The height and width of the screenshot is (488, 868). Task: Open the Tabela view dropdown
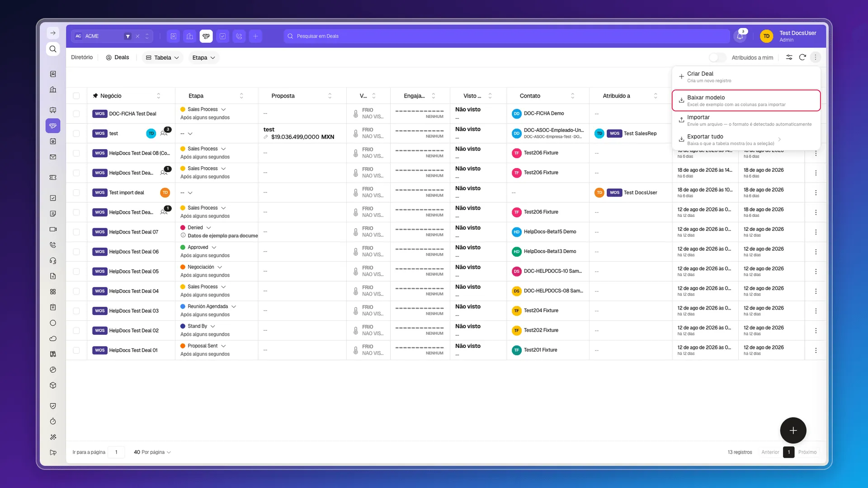(x=162, y=57)
